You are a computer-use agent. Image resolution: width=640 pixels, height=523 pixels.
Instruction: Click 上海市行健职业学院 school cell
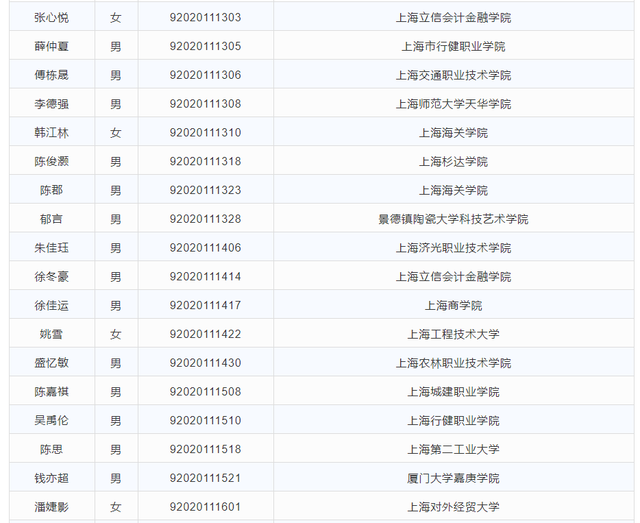point(453,47)
